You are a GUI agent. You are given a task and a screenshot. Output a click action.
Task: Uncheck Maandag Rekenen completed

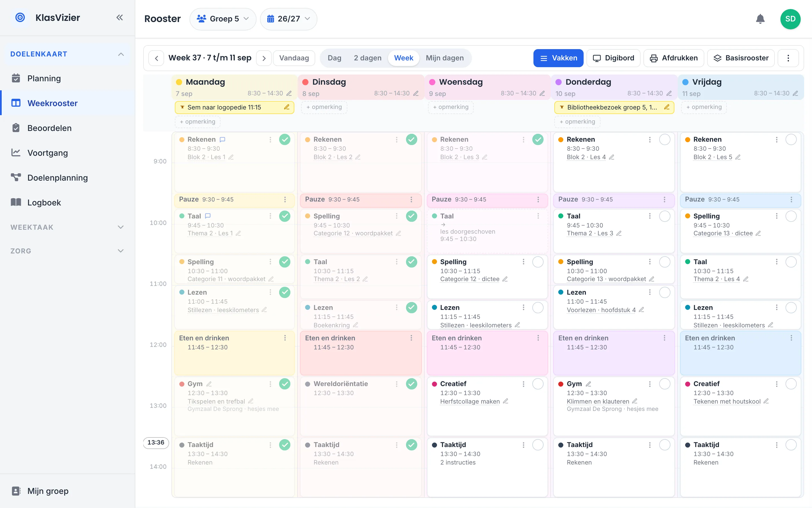[x=284, y=139]
